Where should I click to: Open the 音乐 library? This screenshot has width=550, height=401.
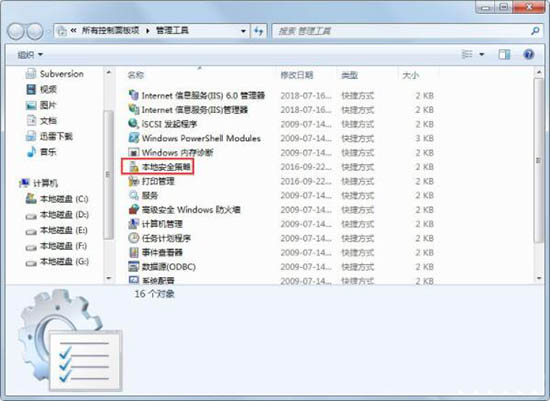point(41,152)
